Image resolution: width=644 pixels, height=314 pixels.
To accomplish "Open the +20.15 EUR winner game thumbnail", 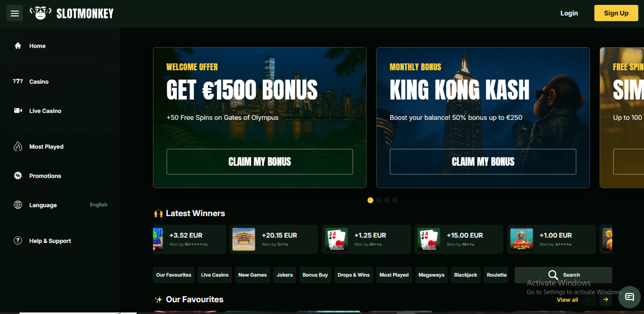I will (x=244, y=239).
